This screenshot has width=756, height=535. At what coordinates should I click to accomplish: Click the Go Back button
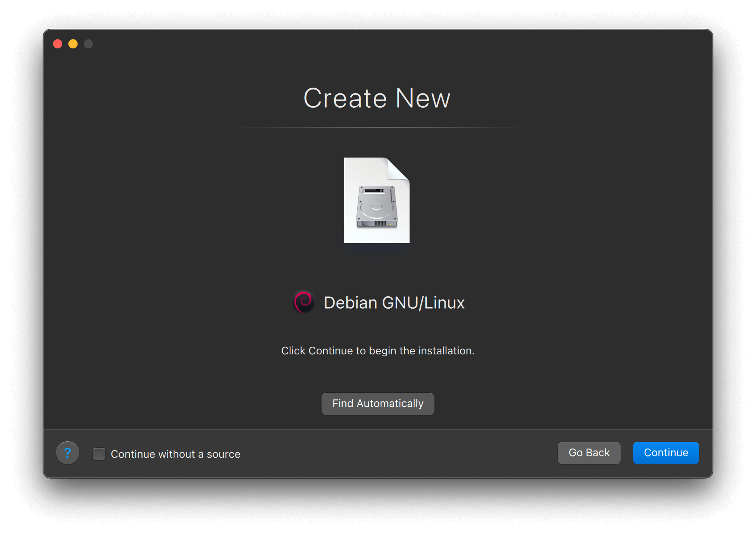click(x=589, y=453)
